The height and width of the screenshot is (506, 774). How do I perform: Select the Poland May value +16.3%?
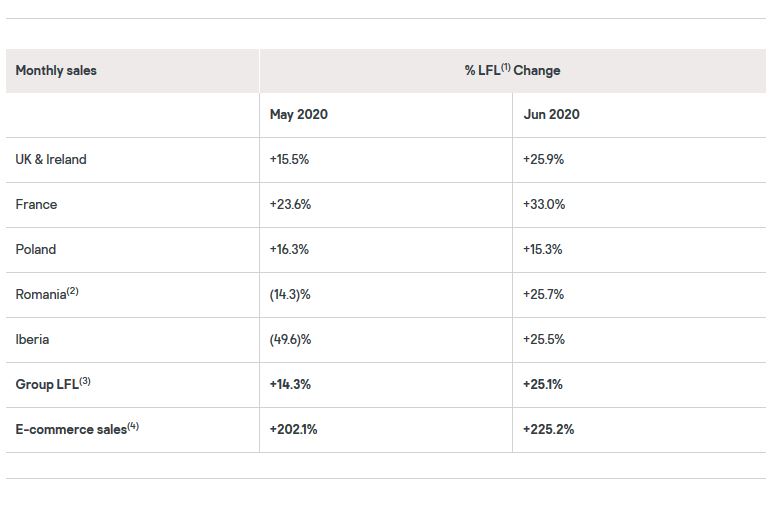coord(289,250)
